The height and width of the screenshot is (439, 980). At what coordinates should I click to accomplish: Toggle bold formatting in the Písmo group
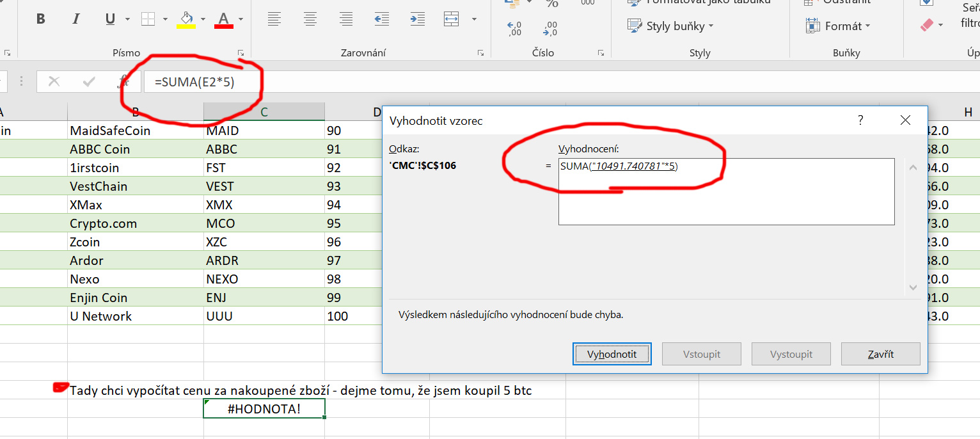tap(41, 19)
